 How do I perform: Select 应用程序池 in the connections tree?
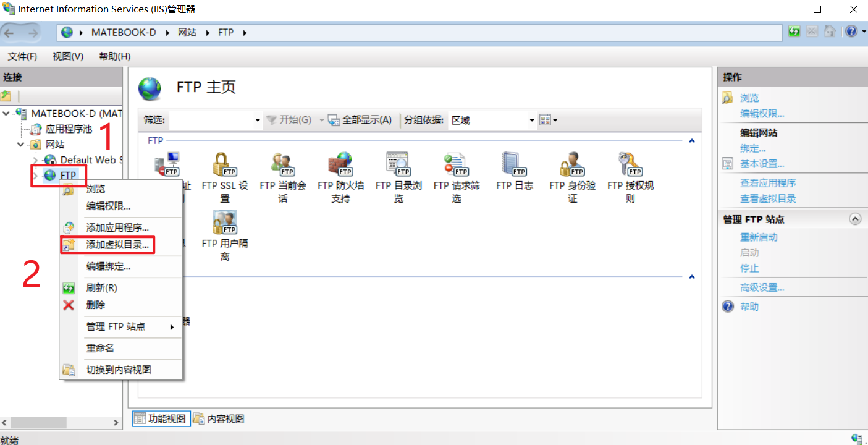click(x=69, y=129)
